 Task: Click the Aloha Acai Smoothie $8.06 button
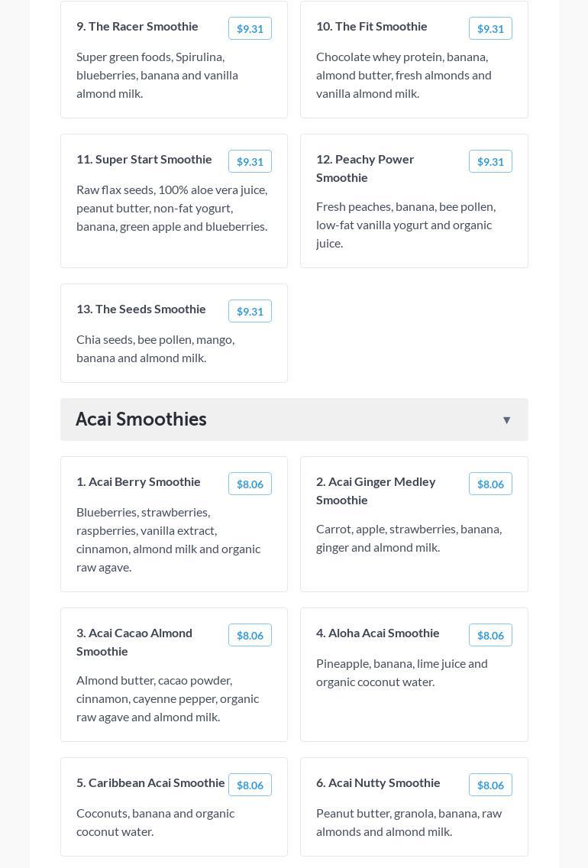tap(490, 635)
